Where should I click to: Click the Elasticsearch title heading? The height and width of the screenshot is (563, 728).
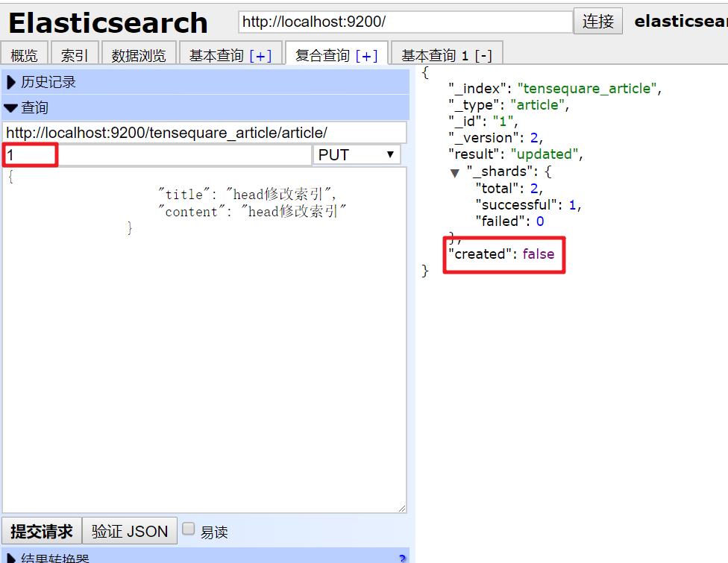coord(107,22)
